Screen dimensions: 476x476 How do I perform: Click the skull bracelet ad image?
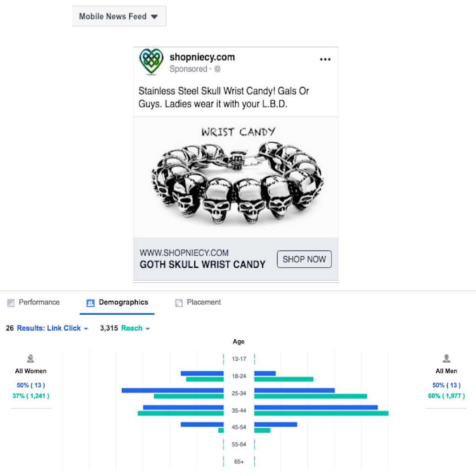tap(236, 177)
